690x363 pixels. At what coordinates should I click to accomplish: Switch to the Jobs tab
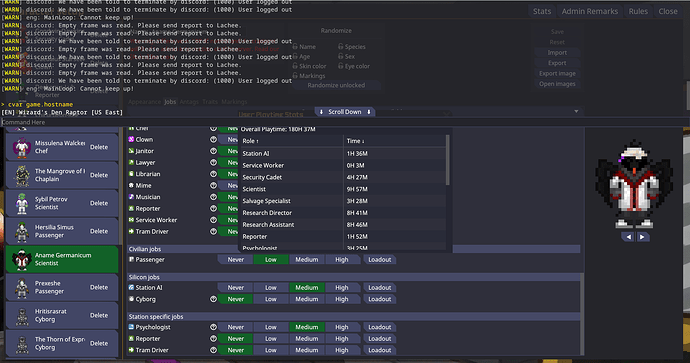[170, 102]
